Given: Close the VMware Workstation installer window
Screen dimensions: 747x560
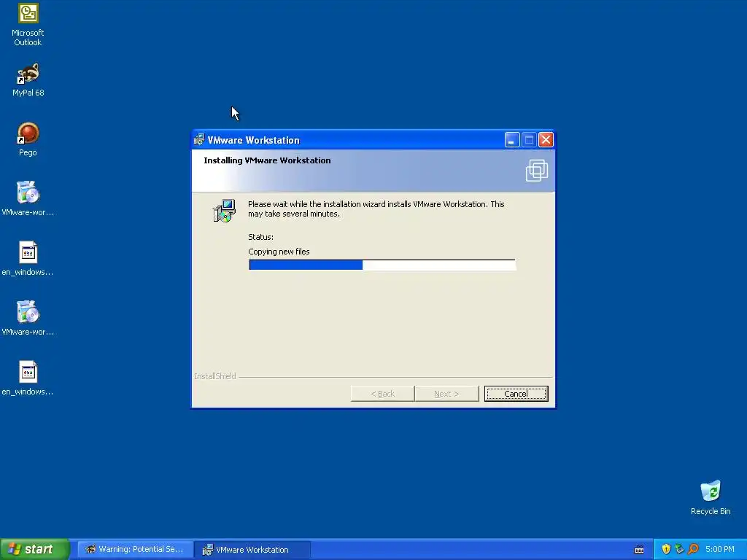Looking at the screenshot, I should tap(546, 140).
